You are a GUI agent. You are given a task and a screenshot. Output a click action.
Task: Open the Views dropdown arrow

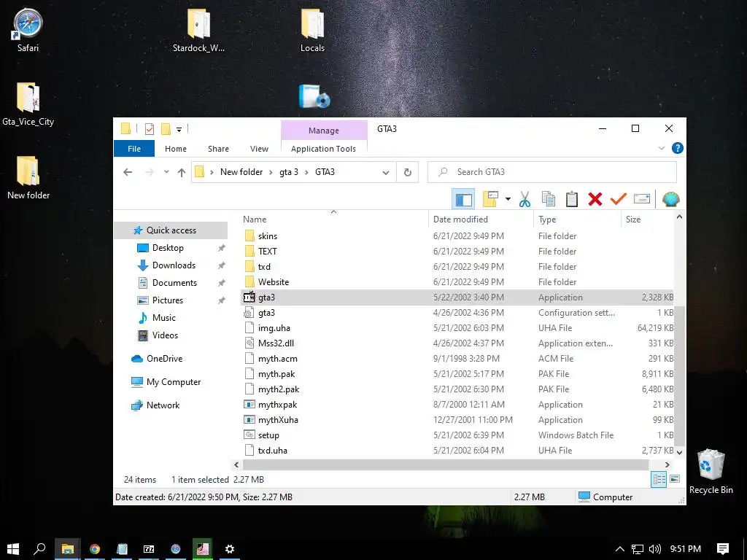[508, 199]
